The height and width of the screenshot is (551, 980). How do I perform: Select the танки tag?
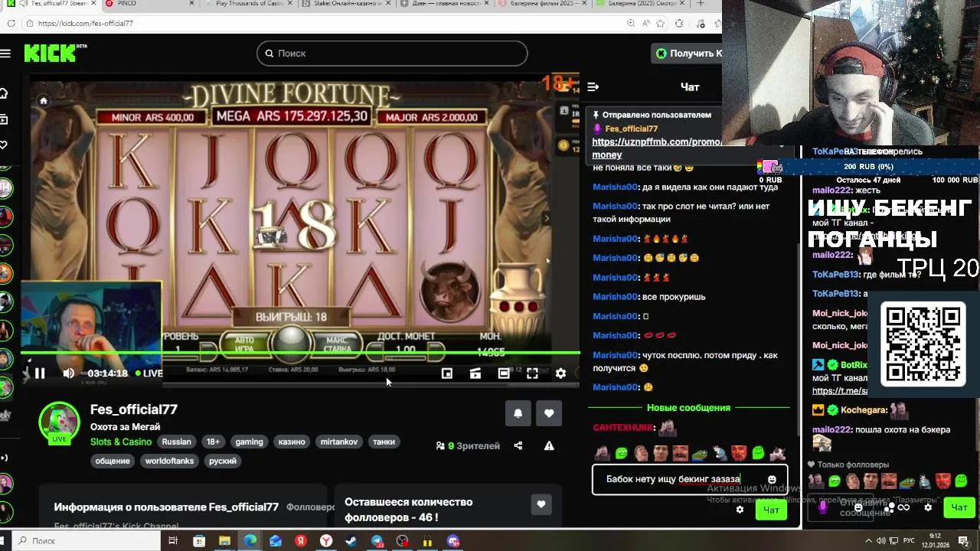(384, 442)
